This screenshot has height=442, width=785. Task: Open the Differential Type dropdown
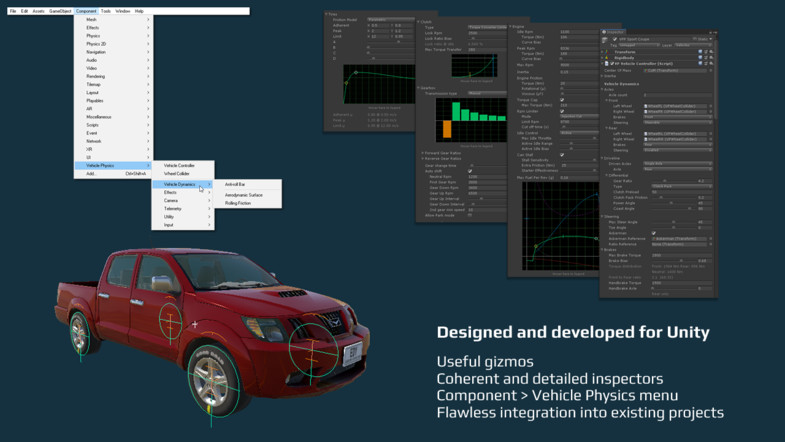coord(681,186)
